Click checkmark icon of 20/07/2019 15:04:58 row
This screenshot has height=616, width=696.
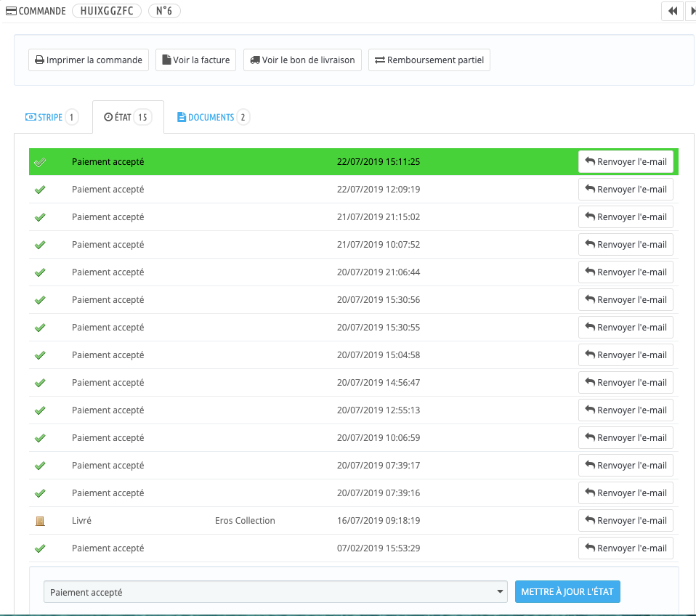coord(40,355)
